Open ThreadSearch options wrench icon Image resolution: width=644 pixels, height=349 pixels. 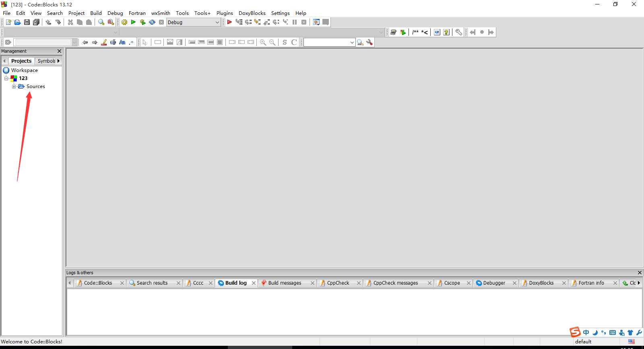coord(369,42)
